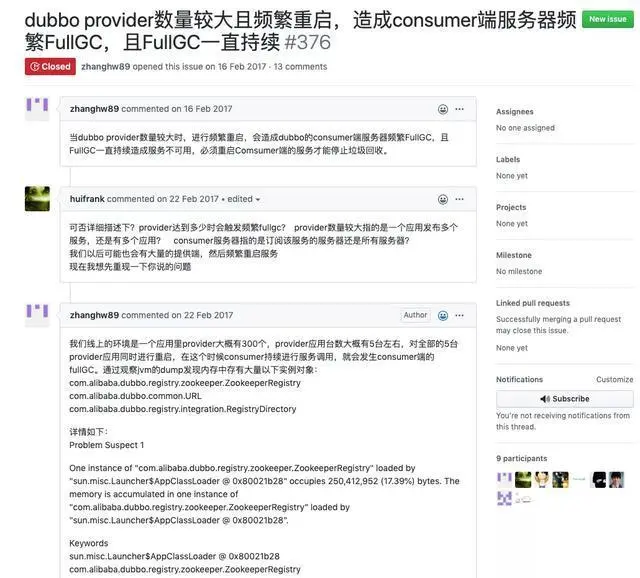
Task: Add reaction emoji on 16 Feb comment
Action: coord(443,109)
